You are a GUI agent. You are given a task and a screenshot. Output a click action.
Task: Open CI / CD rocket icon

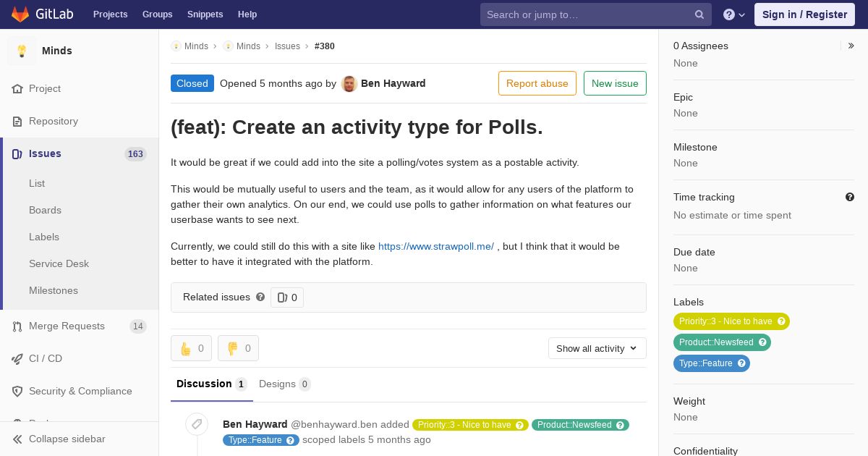pos(17,359)
